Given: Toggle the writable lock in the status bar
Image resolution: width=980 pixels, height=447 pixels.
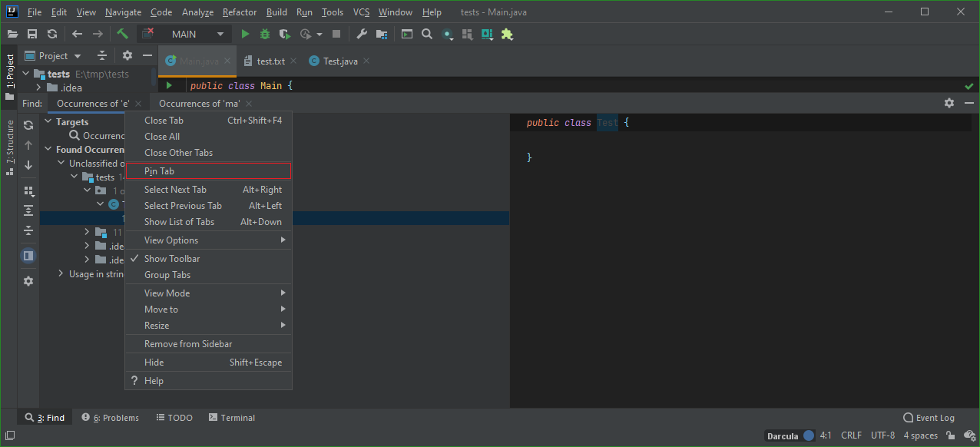Looking at the screenshot, I should [950, 435].
